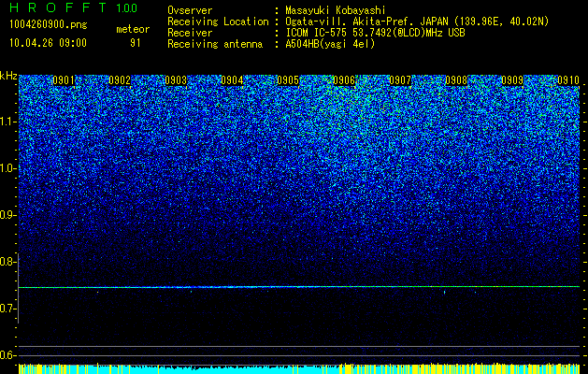
Task: Click the 0.8 frequency axis label
Action: (x=8, y=262)
